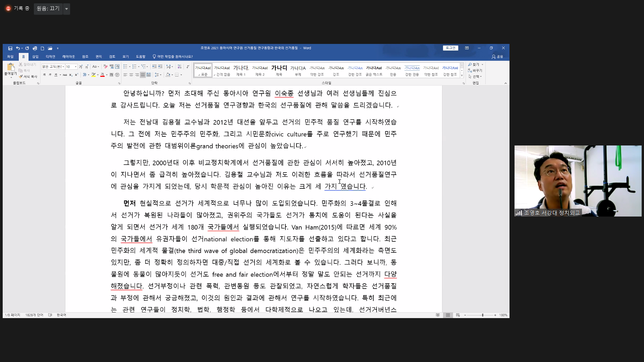Screen dimensions: 644x362
Task: Increase the font size with the grow font icon
Action: pos(80,67)
